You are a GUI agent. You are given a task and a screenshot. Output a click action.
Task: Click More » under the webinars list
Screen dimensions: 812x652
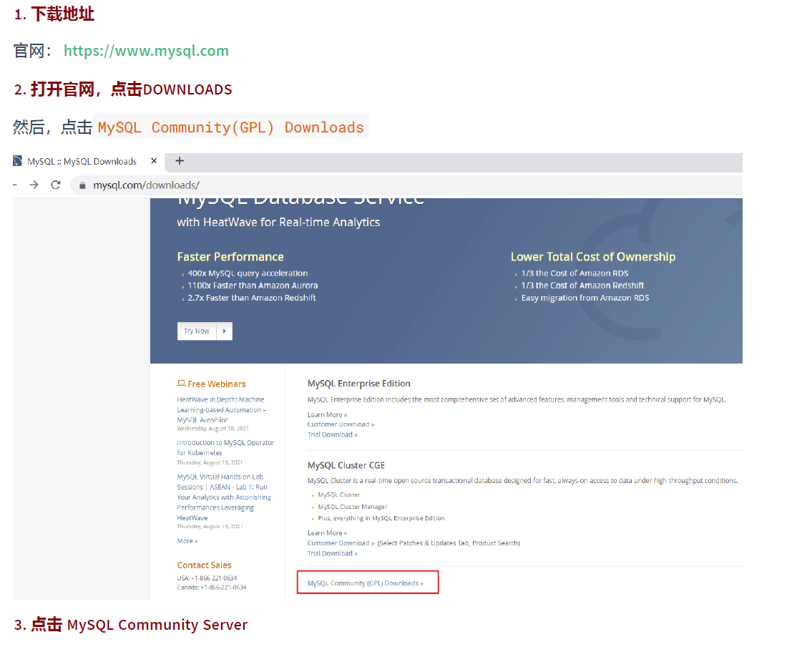click(187, 541)
